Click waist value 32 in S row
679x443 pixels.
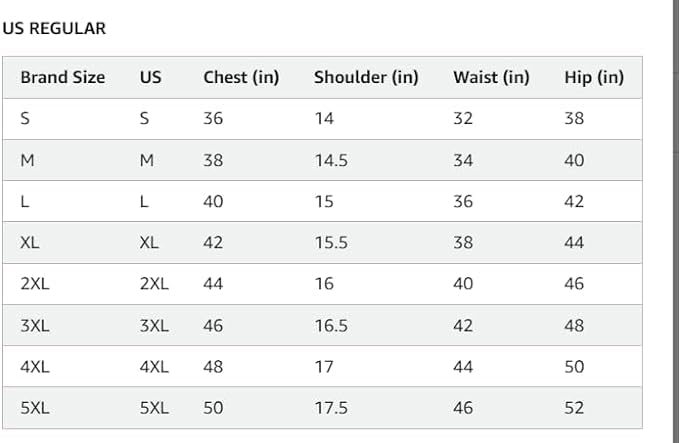pyautogui.click(x=463, y=119)
